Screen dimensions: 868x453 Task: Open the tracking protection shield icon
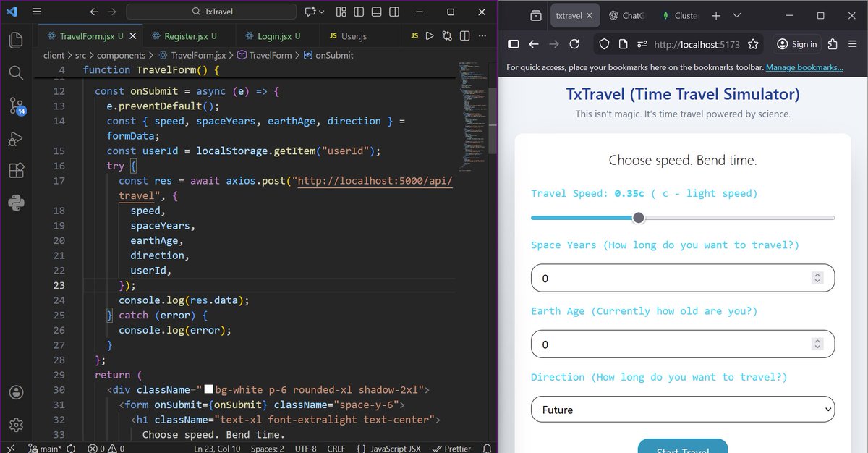coord(605,44)
